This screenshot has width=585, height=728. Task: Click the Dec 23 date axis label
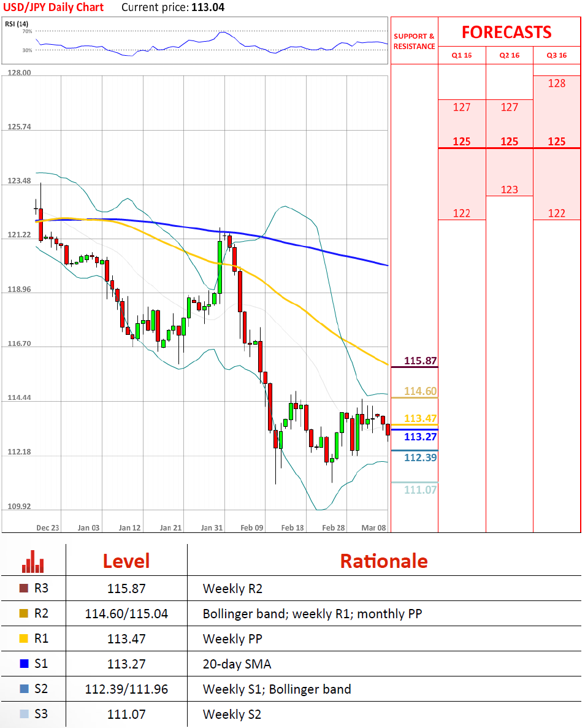(x=48, y=528)
